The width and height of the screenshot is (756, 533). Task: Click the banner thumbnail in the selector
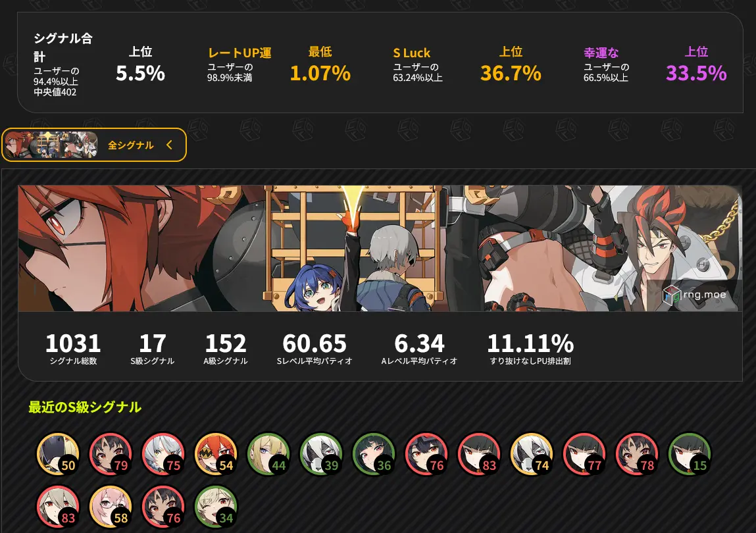click(51, 145)
